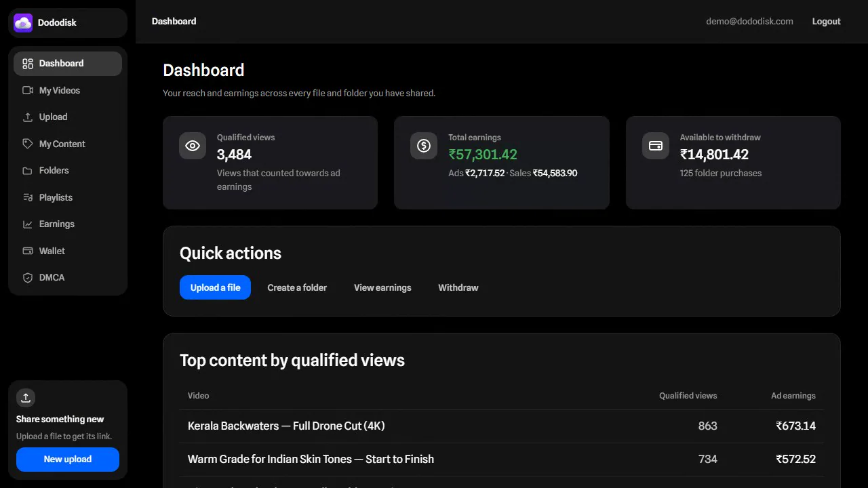Click the Kerala Backwaters — Full Drone Cut row title
Viewport: 868px width, 488px height.
pyautogui.click(x=286, y=426)
